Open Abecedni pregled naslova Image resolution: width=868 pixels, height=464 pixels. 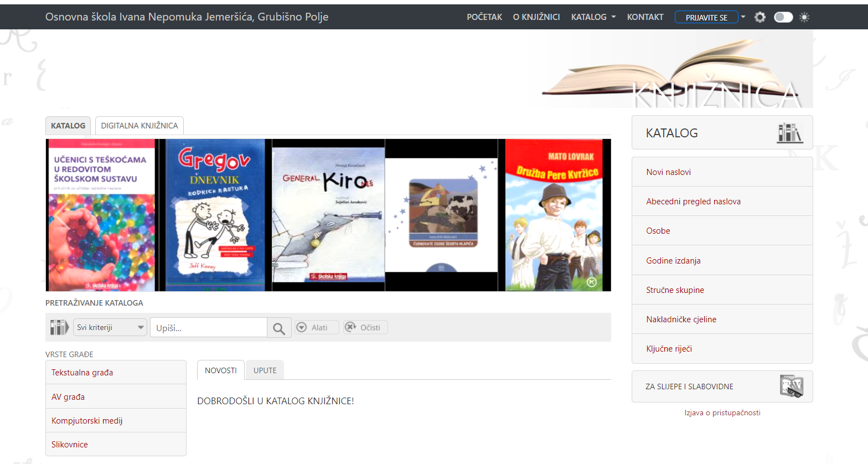click(x=722, y=201)
